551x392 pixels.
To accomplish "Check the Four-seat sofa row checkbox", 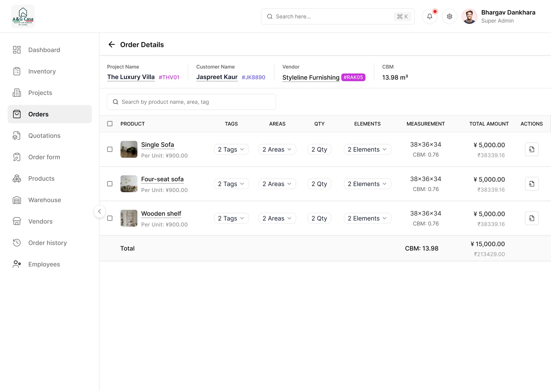I will point(110,184).
